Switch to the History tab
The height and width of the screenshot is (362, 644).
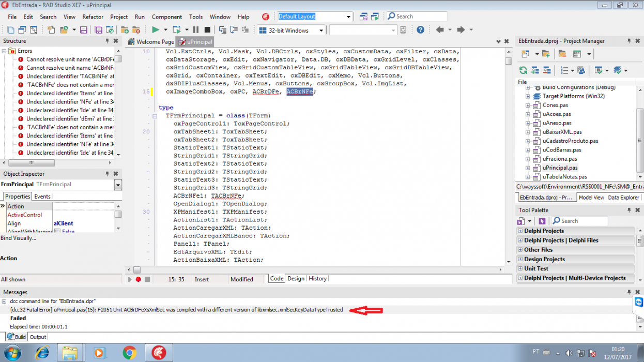(317, 279)
